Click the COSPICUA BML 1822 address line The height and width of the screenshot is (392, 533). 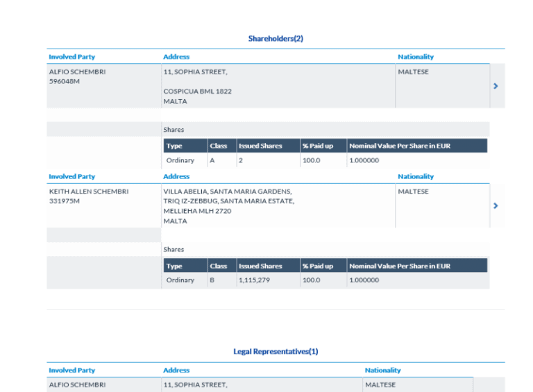(x=197, y=92)
